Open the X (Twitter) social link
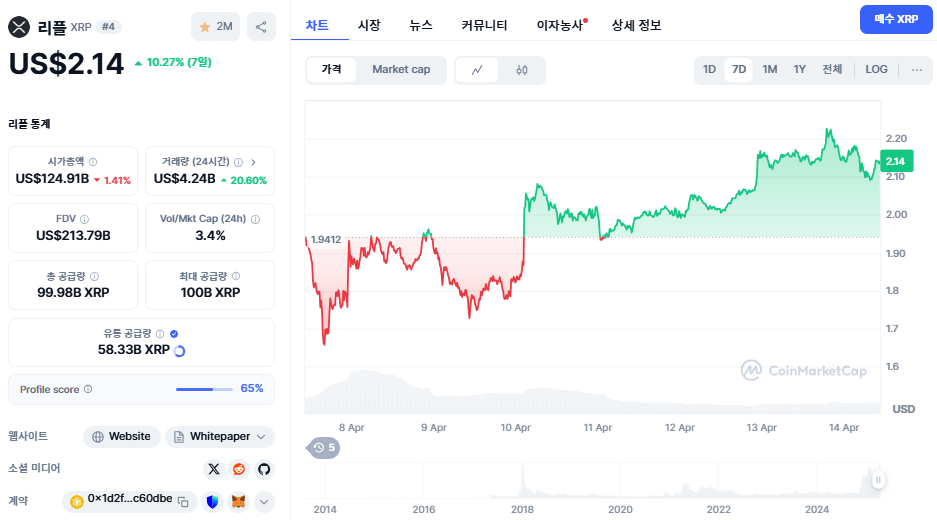Screen dimensions: 937x520 213,469
